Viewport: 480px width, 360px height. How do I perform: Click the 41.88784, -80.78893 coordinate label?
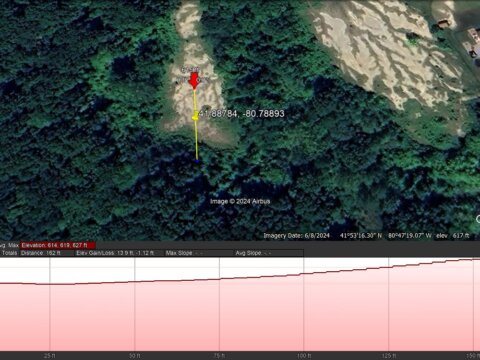click(242, 114)
